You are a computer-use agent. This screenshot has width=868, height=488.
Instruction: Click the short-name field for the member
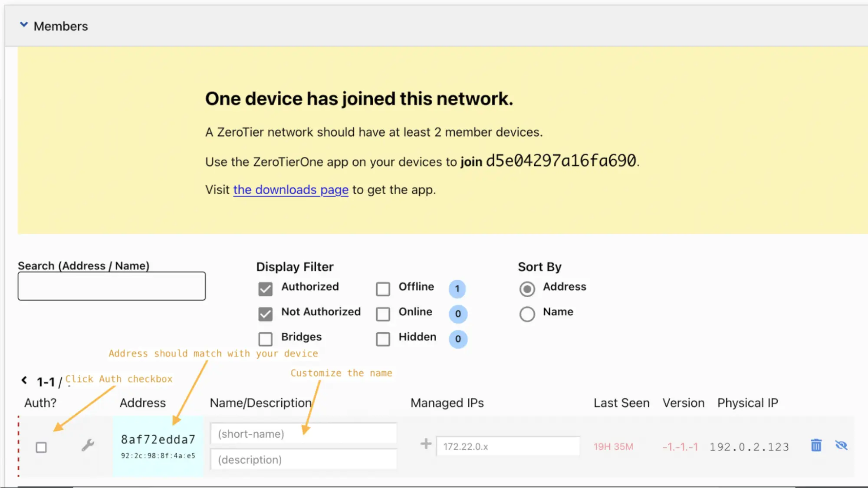(303, 433)
